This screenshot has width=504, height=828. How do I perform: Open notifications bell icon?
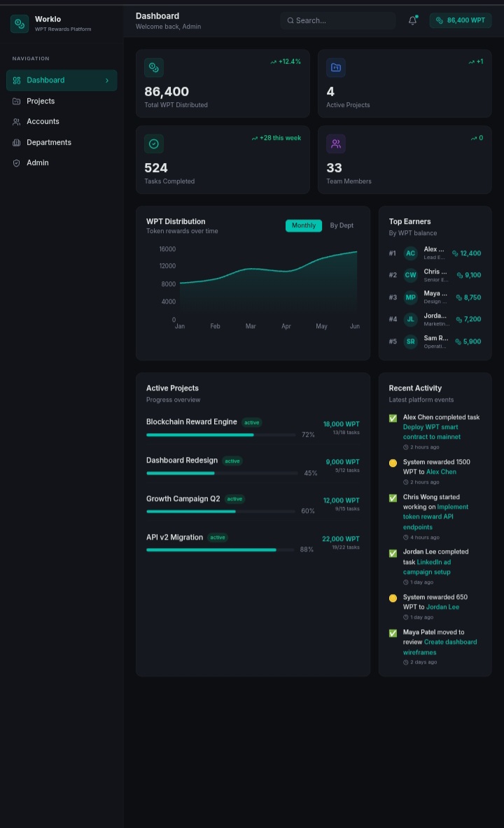click(x=412, y=20)
